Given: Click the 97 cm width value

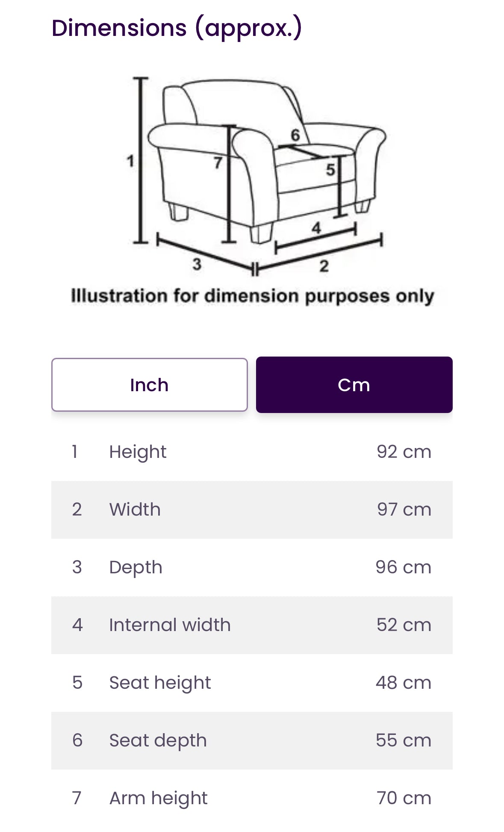Looking at the screenshot, I should [404, 510].
